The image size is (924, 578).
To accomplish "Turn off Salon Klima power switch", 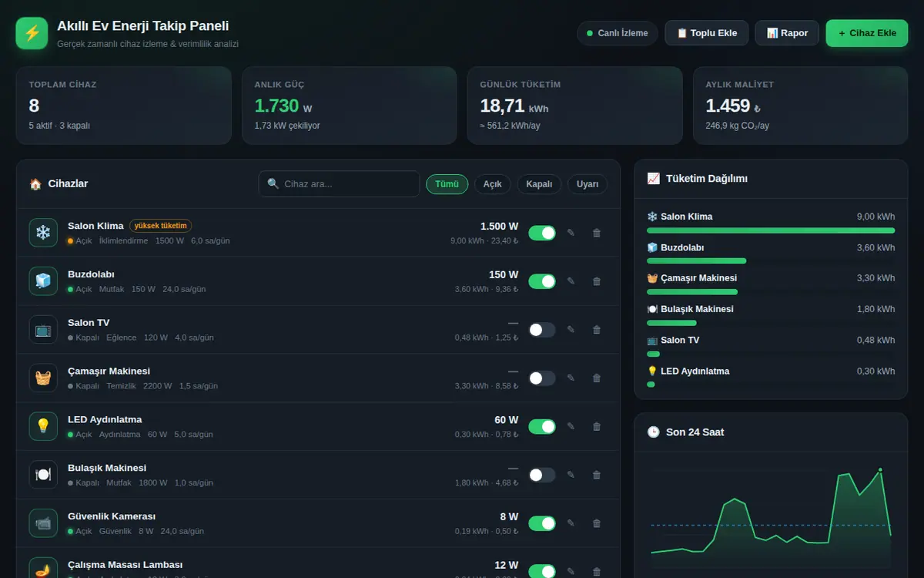I will point(542,233).
